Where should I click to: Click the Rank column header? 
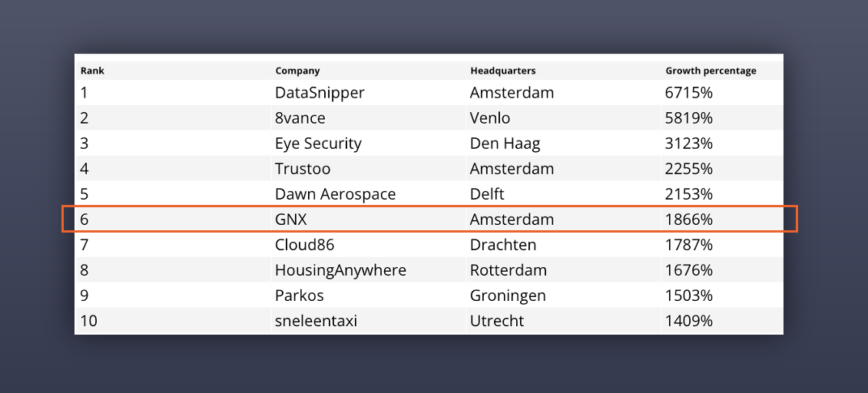coord(92,71)
